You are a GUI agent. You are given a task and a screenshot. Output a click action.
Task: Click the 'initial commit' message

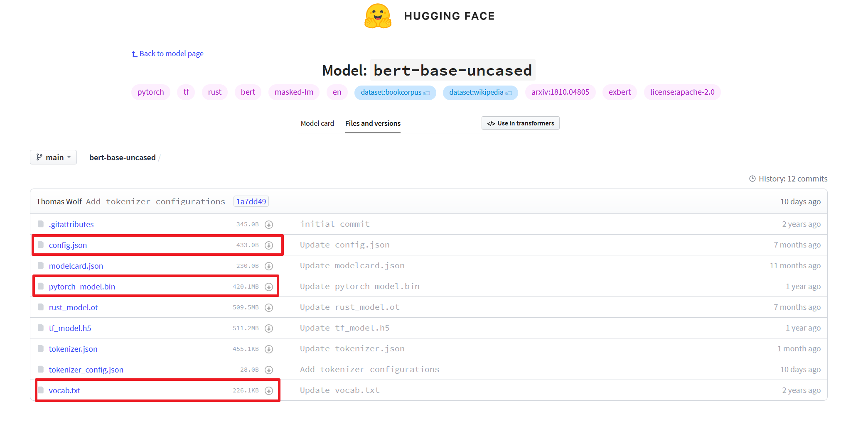tap(335, 224)
